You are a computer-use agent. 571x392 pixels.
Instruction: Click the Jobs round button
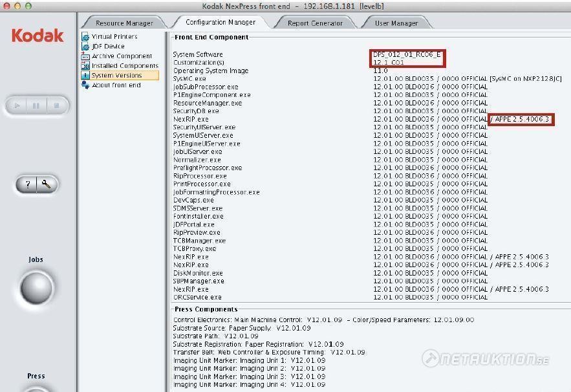pos(36,288)
